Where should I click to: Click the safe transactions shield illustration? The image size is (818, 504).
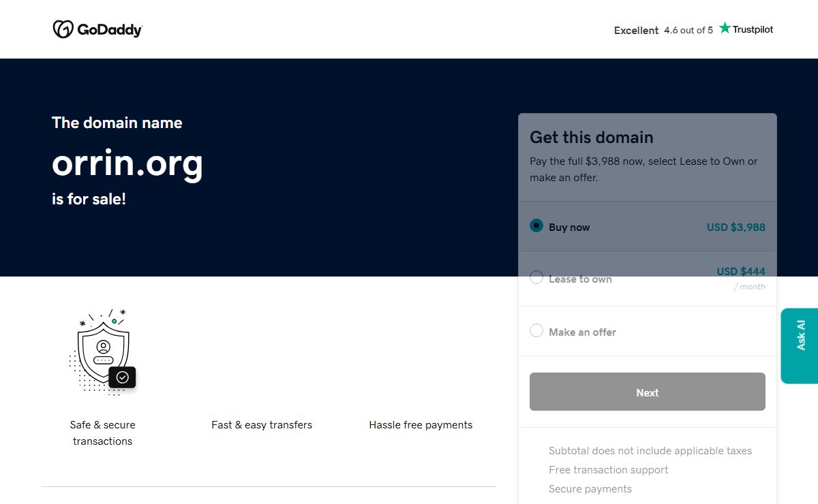(103, 351)
